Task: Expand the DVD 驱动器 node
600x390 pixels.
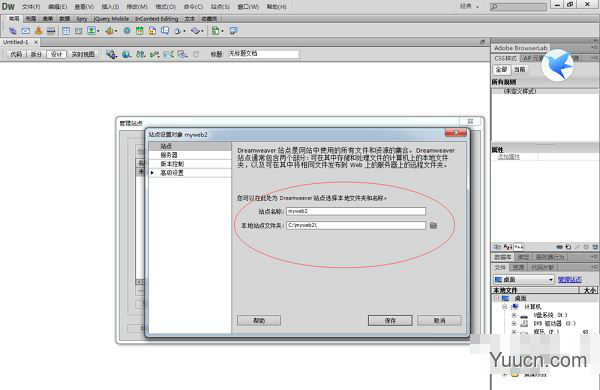Action: (x=514, y=323)
